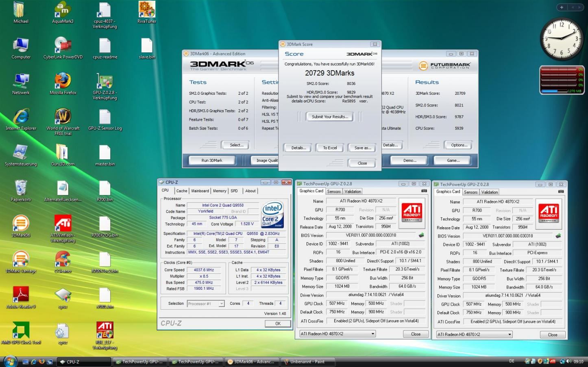588x367 pixels.
Task: Click the screenshot camera icon in left GPU-Z
Action: pos(424,191)
